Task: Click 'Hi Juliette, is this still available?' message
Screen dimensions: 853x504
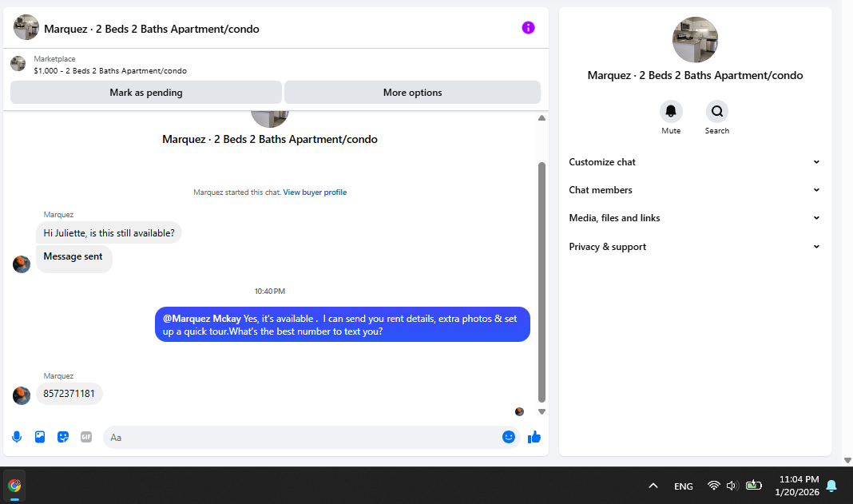Action: pos(109,233)
